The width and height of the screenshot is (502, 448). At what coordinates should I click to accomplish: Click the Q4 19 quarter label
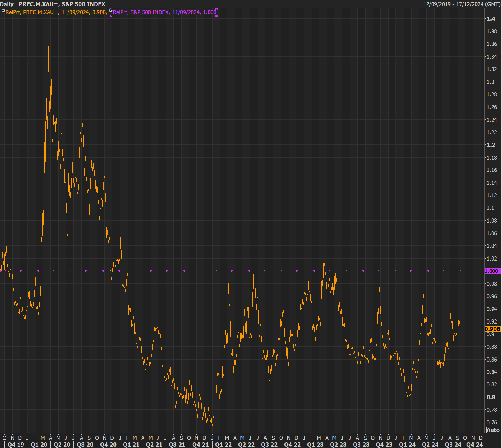pyautogui.click(x=16, y=445)
